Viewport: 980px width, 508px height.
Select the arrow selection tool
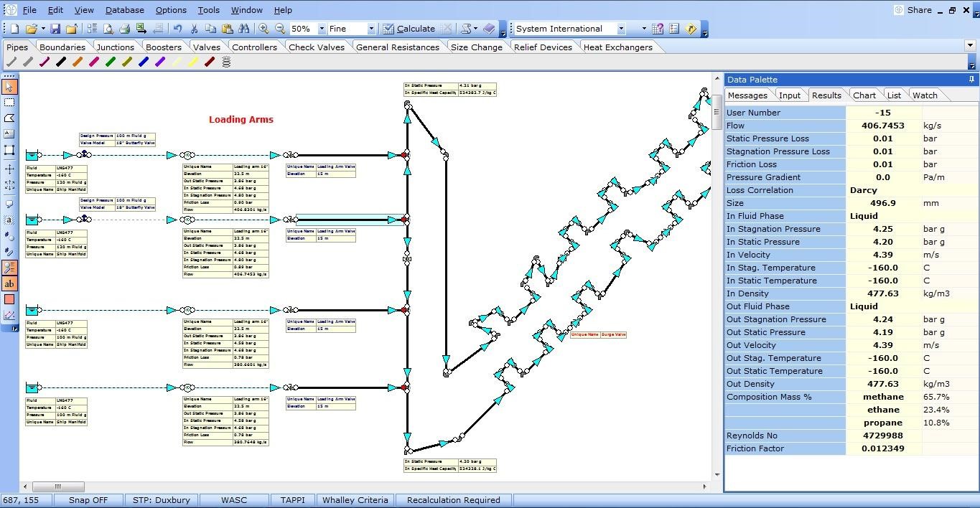9,86
